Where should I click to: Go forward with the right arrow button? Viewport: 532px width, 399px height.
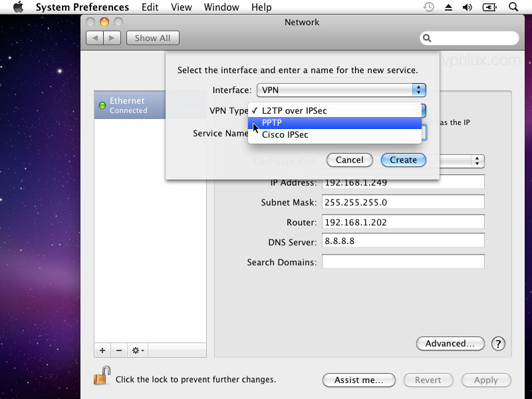click(112, 38)
